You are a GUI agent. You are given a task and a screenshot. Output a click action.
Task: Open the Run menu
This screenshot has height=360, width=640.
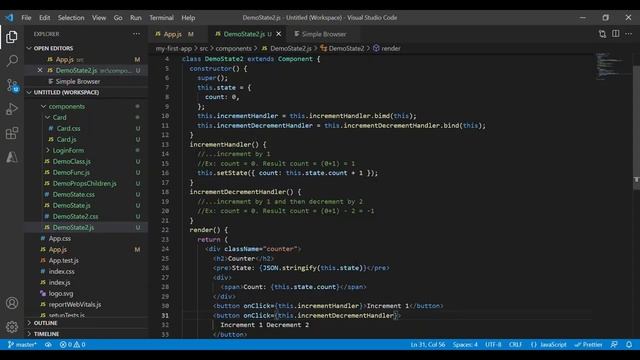coord(136,18)
